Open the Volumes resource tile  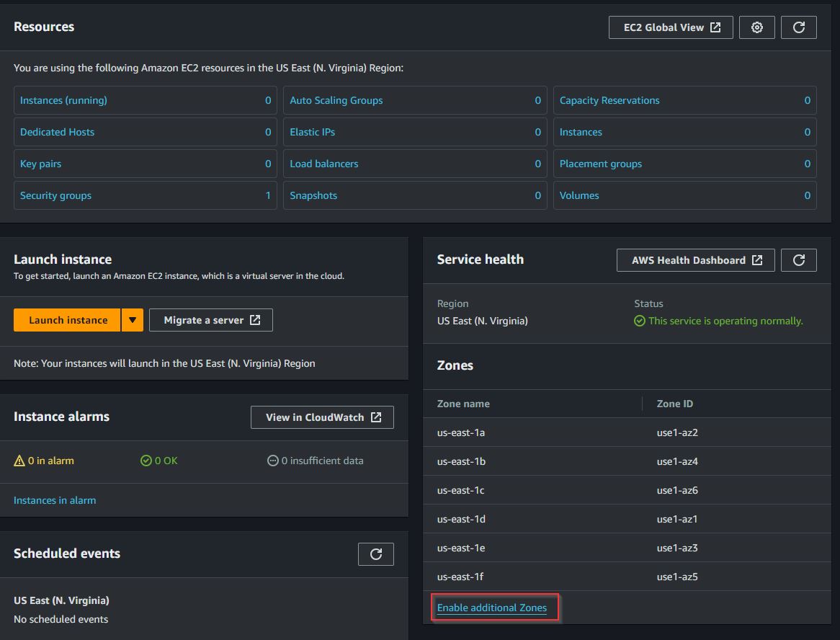tap(684, 195)
